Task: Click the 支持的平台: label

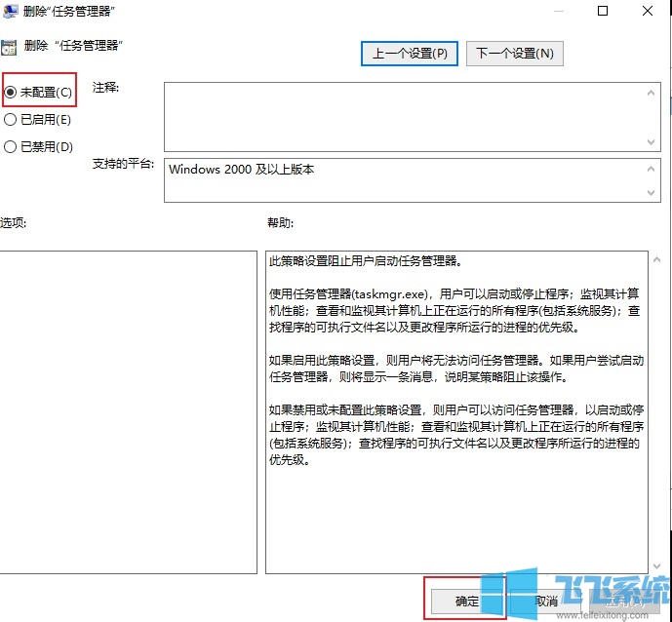Action: [x=124, y=163]
